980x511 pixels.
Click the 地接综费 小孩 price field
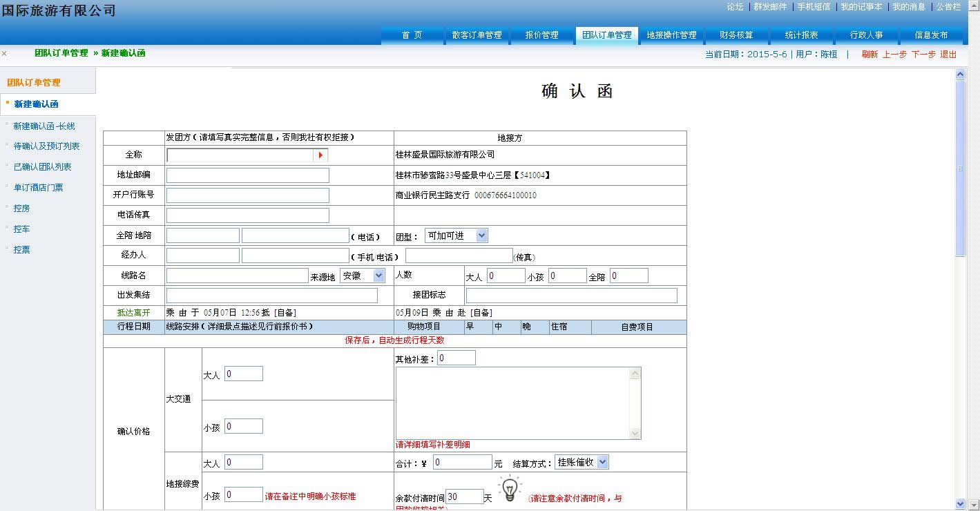(x=243, y=494)
